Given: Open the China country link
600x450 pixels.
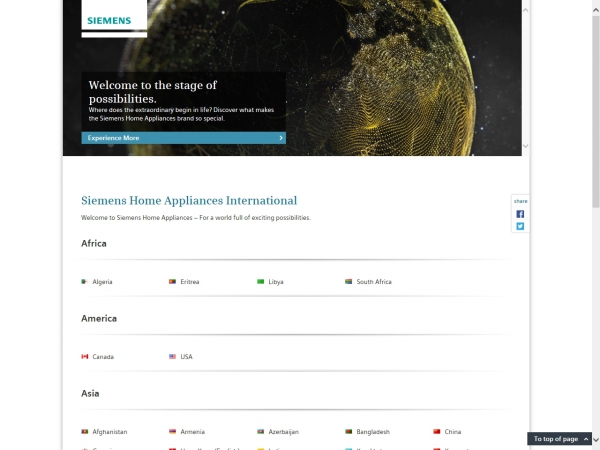Looking at the screenshot, I should 453,432.
